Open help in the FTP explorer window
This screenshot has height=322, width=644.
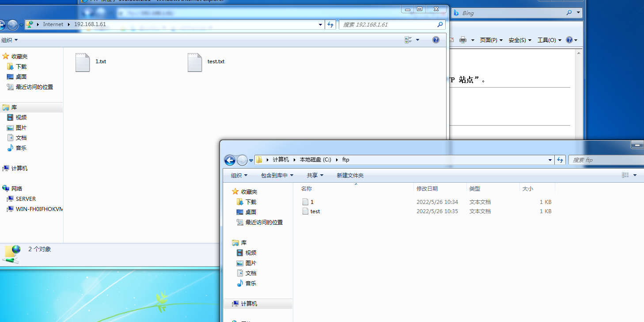436,40
